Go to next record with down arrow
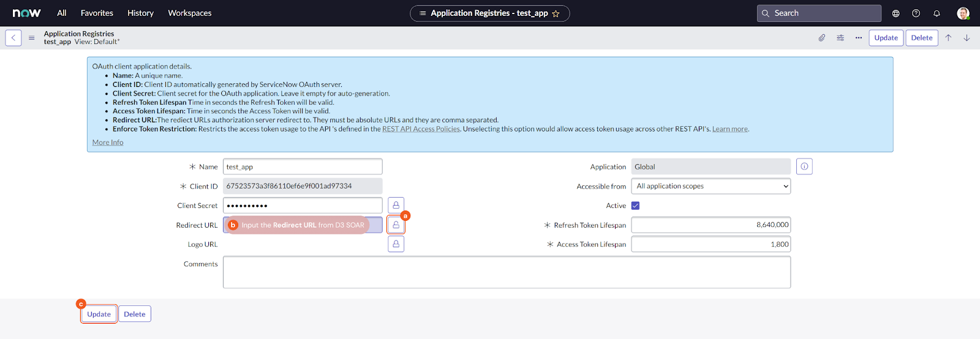The image size is (980, 339). tap(967, 38)
